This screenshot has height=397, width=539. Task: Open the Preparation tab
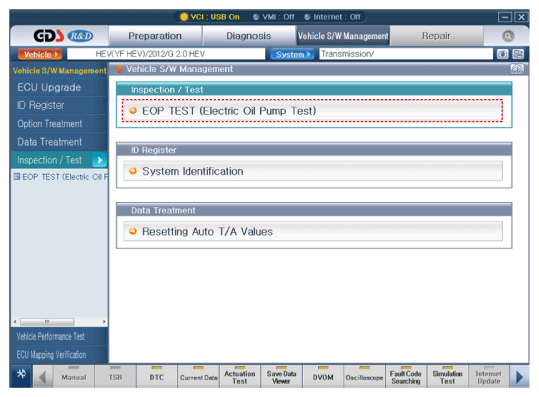[155, 36]
